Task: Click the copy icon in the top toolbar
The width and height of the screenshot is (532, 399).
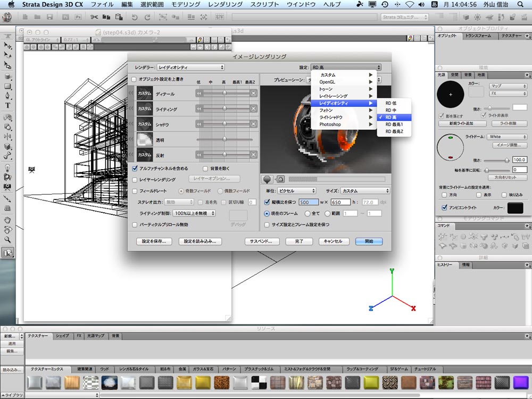Action: click(106, 17)
